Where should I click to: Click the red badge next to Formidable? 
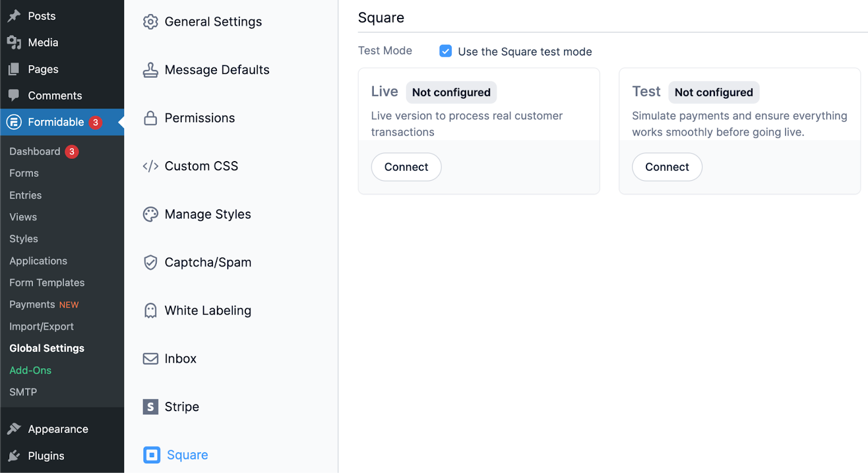tap(95, 122)
